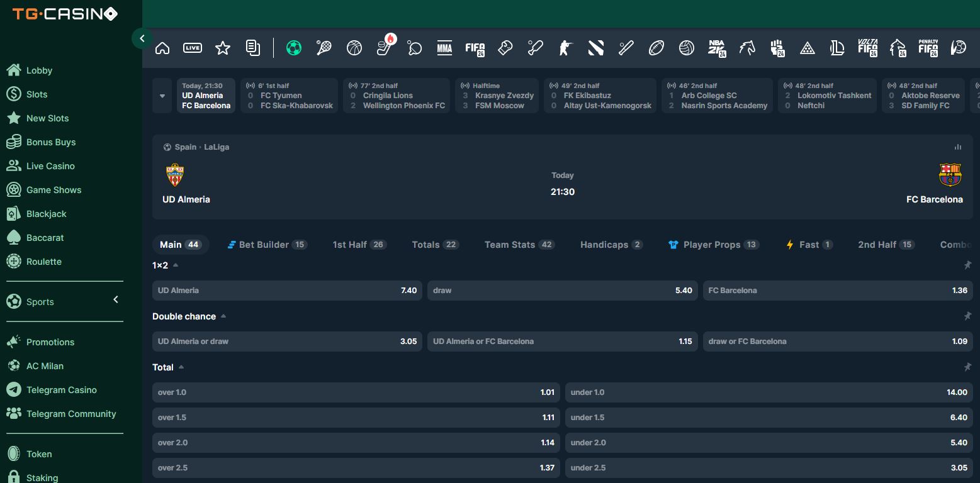The image size is (980, 483).
Task: Open the Handicaps tab
Action: point(612,245)
